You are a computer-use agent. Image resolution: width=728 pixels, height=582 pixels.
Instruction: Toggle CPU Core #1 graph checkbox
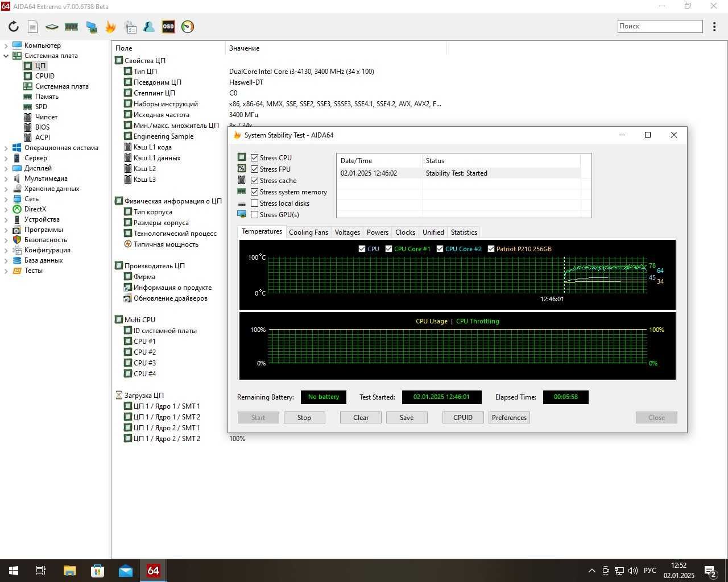point(389,248)
